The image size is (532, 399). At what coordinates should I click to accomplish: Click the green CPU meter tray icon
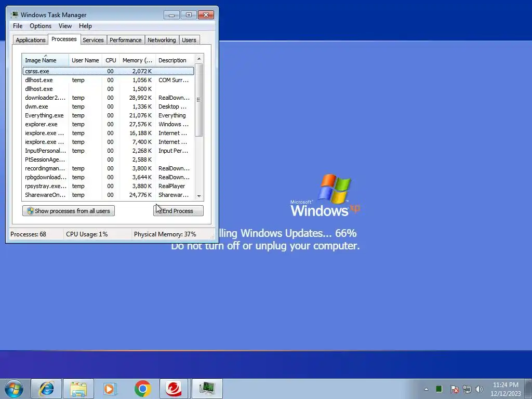[x=439, y=389]
